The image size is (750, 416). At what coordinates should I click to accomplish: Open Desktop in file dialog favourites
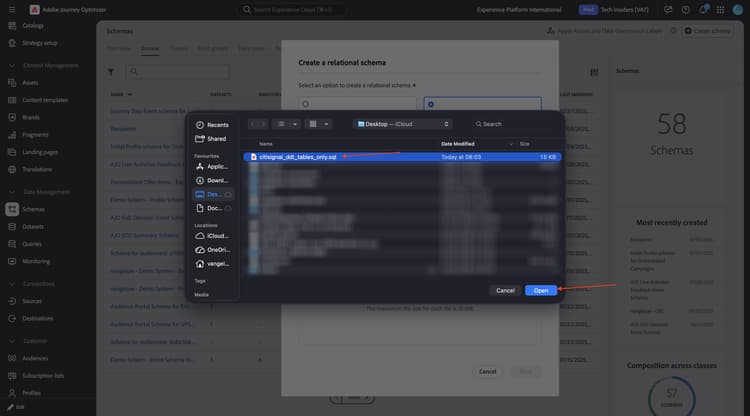pos(213,194)
